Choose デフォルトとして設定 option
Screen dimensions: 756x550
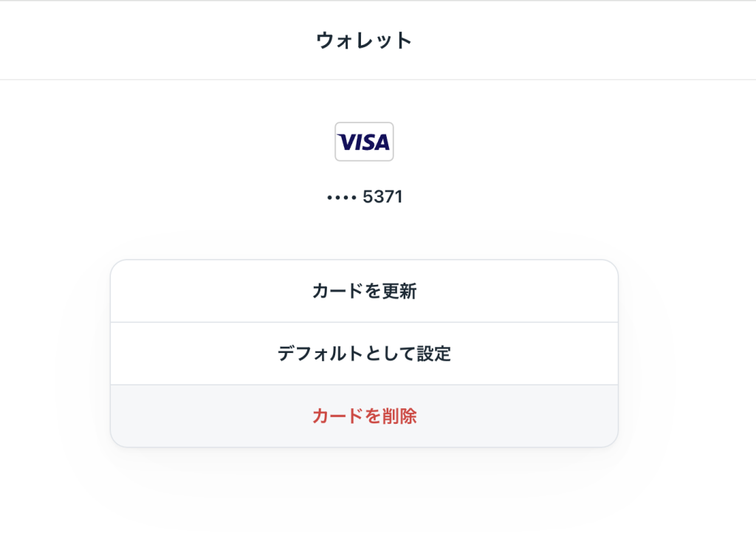(x=364, y=354)
